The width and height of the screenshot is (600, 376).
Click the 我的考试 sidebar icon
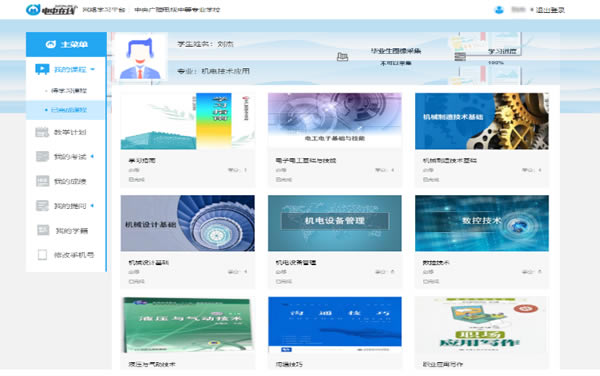42,156
